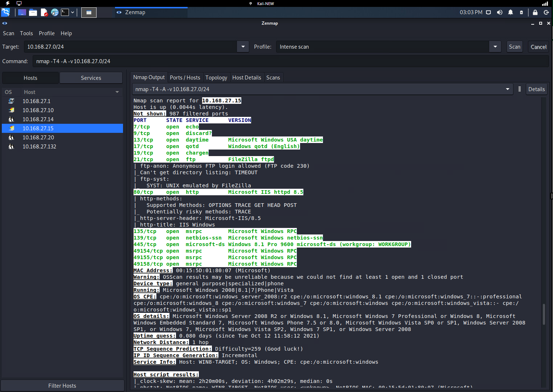Expand the Profile dropdown arrow
The height and width of the screenshot is (392, 553).
pos(495,47)
